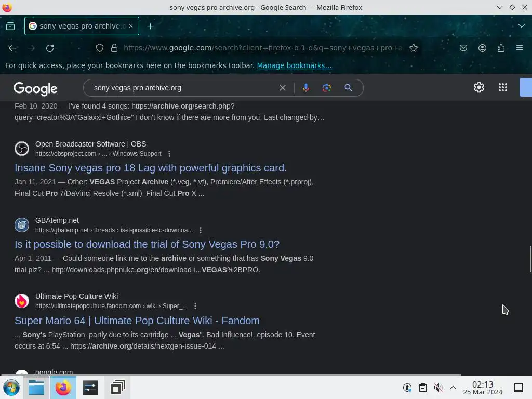Image resolution: width=532 pixels, height=399 pixels.
Task: Open Insane Sony vegas pro 18 Lag result
Action: 151,168
